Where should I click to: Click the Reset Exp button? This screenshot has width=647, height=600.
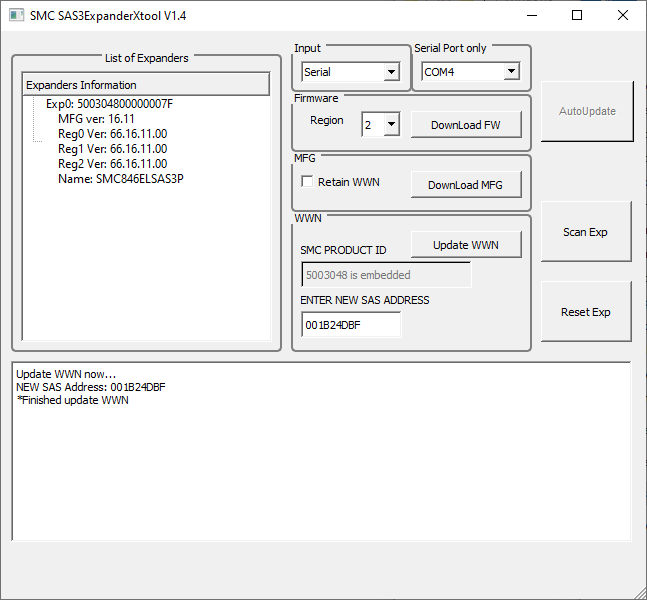pos(586,312)
